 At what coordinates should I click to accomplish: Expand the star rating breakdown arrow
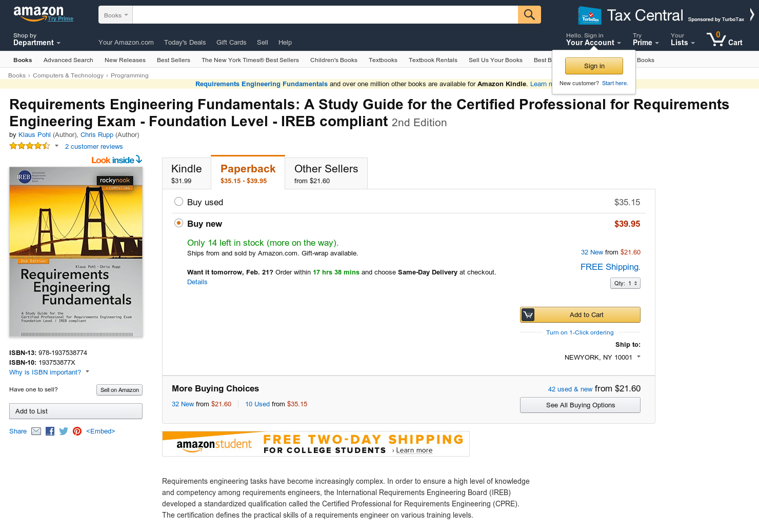(x=55, y=145)
